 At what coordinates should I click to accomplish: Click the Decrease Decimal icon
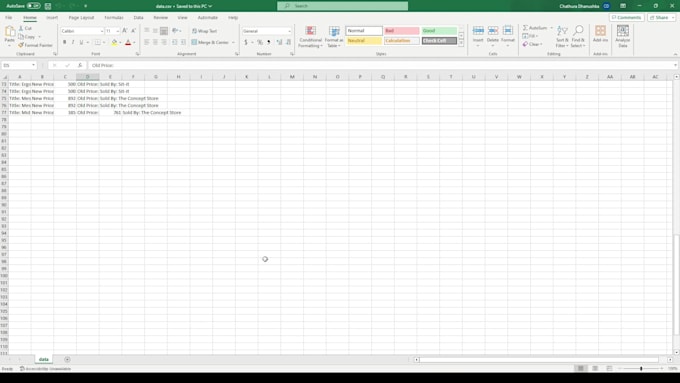pos(288,43)
